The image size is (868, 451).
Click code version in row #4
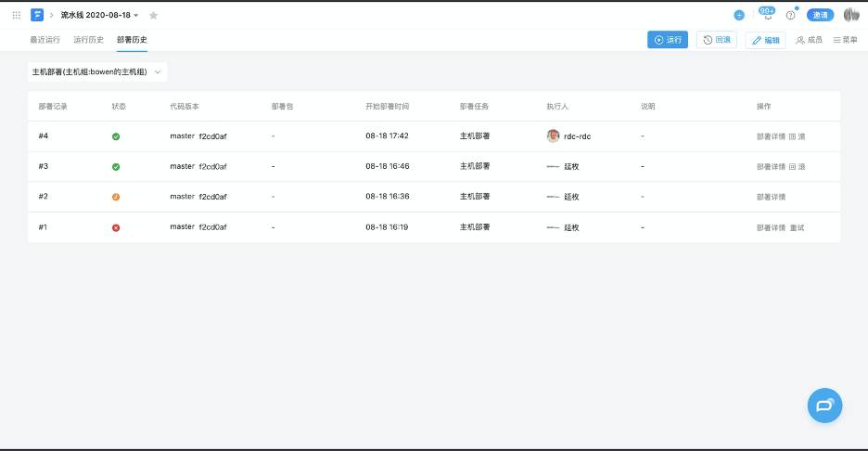[x=198, y=136]
